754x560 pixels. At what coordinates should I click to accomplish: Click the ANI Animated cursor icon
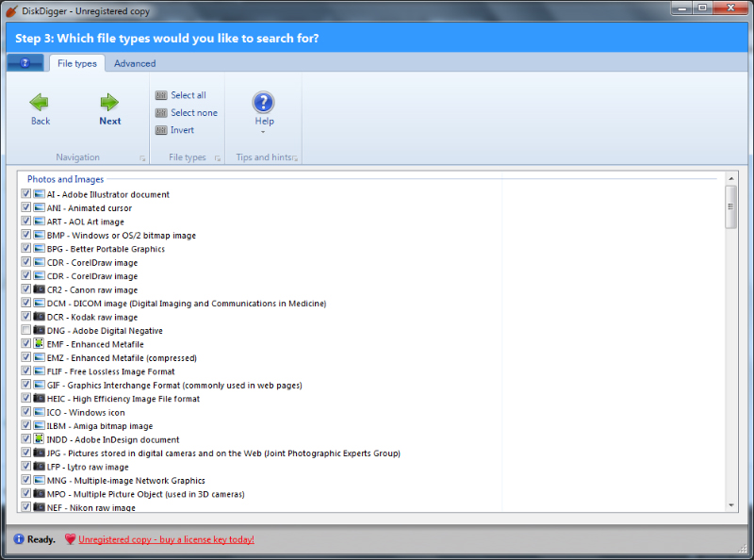(x=39, y=207)
